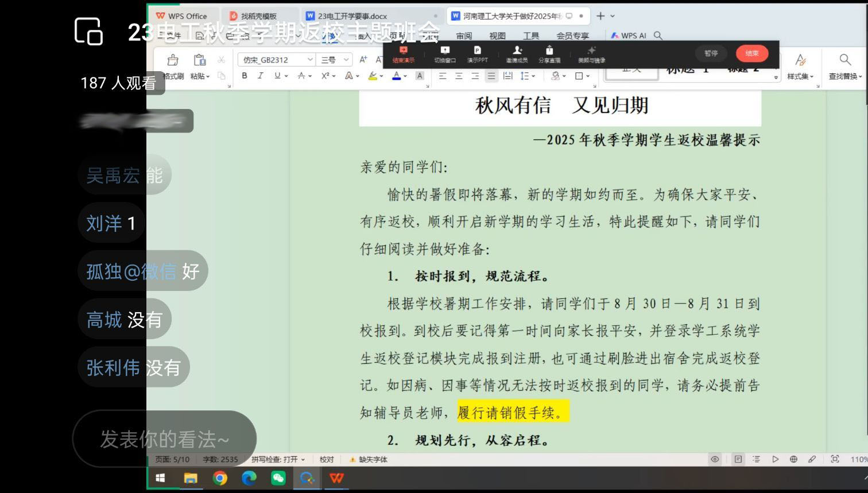Expand the font size dropdown 三号
868x493 pixels.
coord(346,60)
